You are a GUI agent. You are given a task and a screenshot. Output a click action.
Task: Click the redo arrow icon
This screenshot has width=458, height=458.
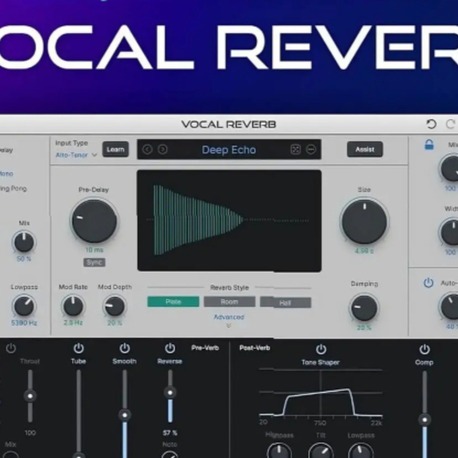pos(451,124)
